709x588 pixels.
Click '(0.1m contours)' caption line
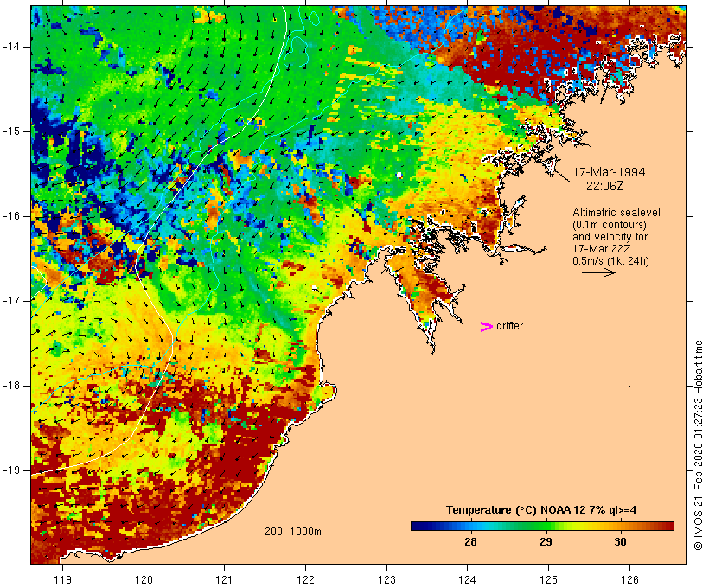pyautogui.click(x=610, y=225)
